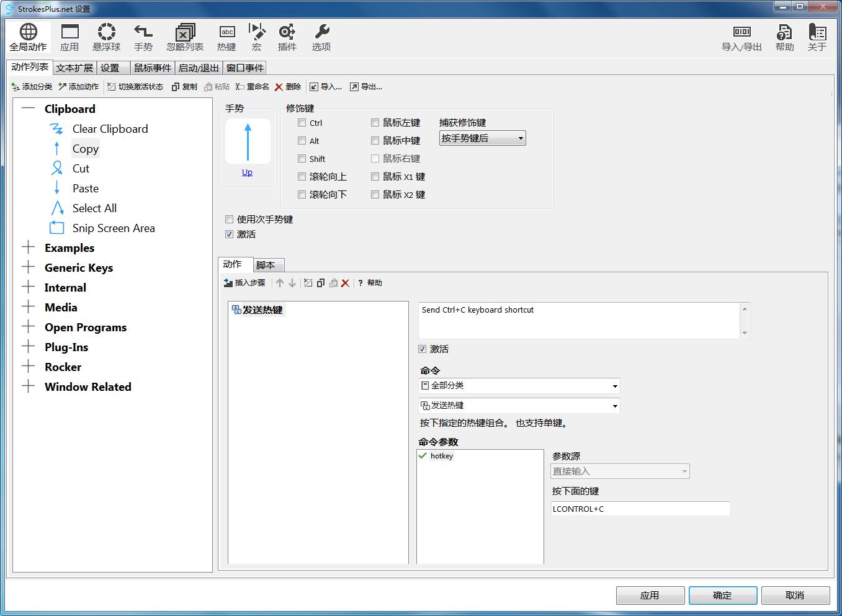This screenshot has height=616, width=842.
Task: Click 插入步骤 insert step button
Action: [244, 283]
